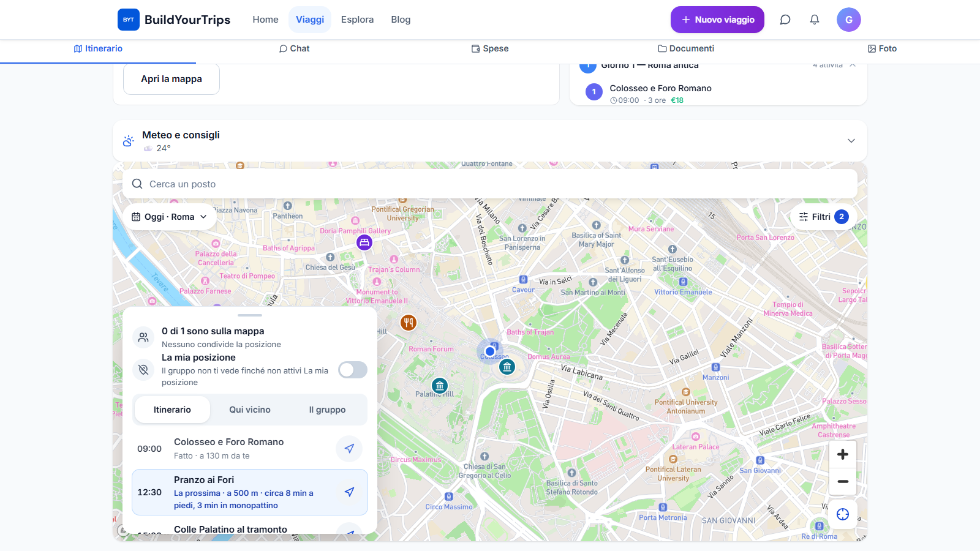Click the Nuovo viaggio button
This screenshot has width=980, height=551.
[717, 20]
